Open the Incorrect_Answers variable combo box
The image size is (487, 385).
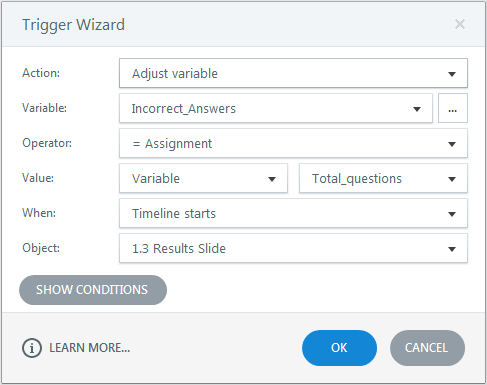[276, 108]
